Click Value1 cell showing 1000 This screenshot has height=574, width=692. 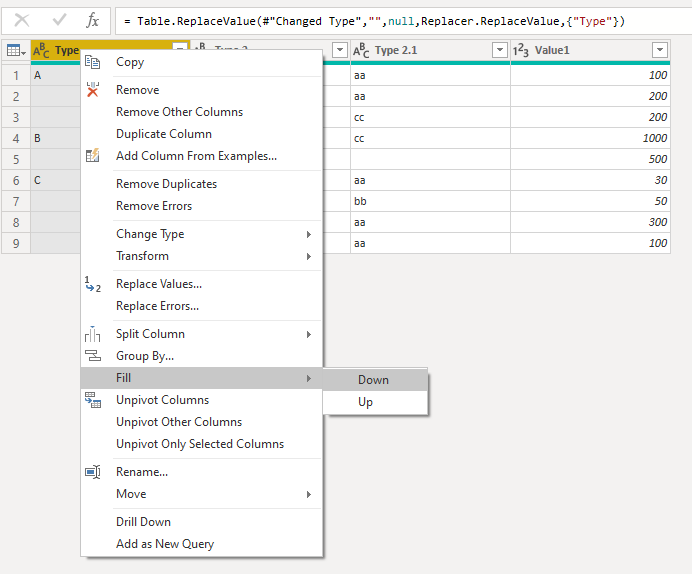590,139
